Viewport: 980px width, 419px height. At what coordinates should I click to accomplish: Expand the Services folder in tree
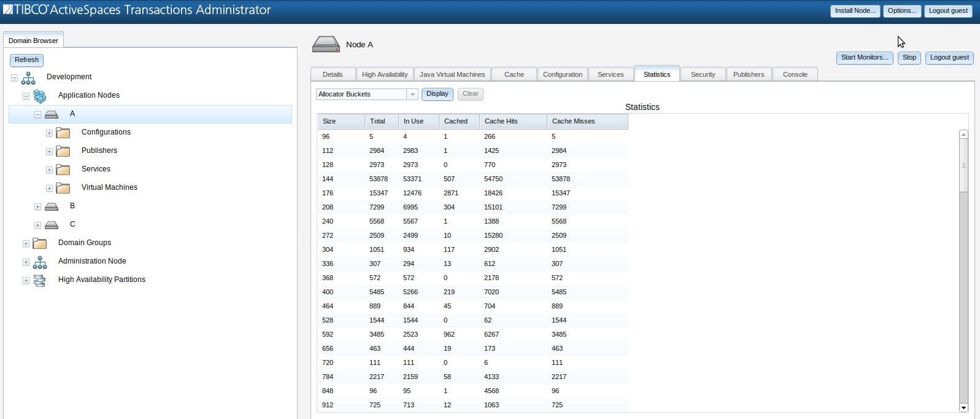49,170
